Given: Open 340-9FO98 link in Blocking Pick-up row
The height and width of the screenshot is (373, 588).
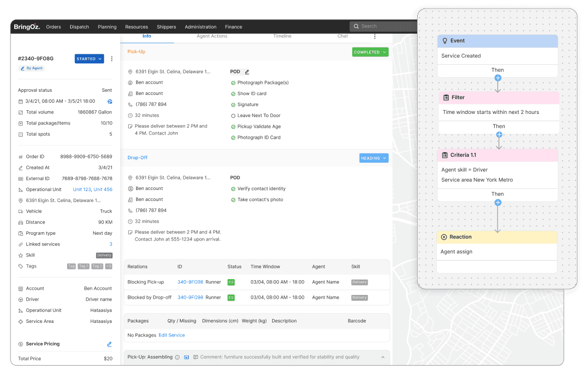Looking at the screenshot, I should click(190, 282).
